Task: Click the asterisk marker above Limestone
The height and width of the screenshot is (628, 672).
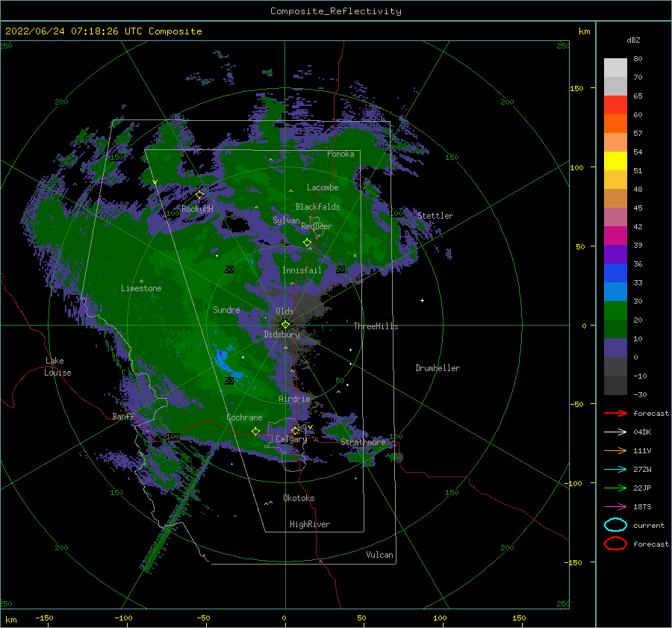Action: click(141, 282)
